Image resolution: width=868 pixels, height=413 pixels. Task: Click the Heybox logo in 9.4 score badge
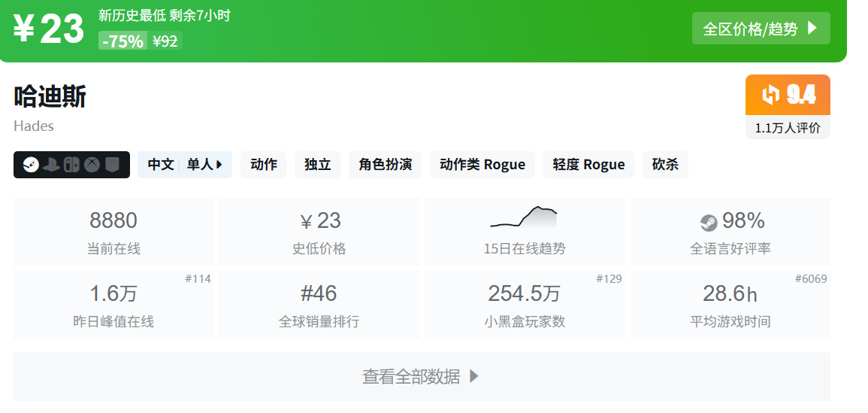(x=770, y=95)
